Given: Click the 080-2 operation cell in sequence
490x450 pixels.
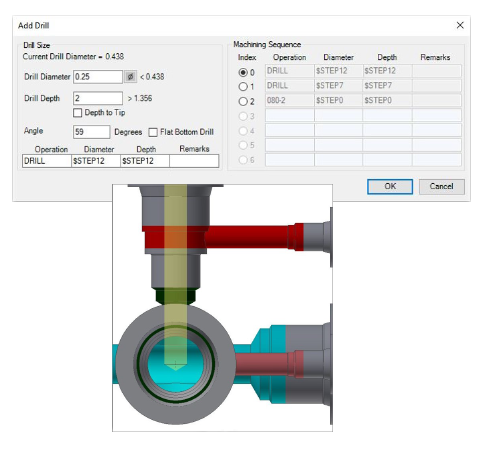Looking at the screenshot, I should click(x=290, y=100).
